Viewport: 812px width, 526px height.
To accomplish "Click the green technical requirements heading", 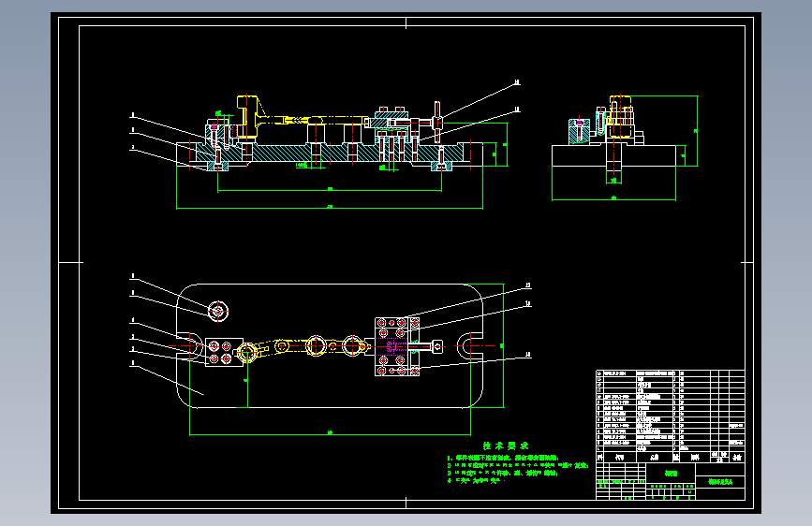I will point(506,446).
